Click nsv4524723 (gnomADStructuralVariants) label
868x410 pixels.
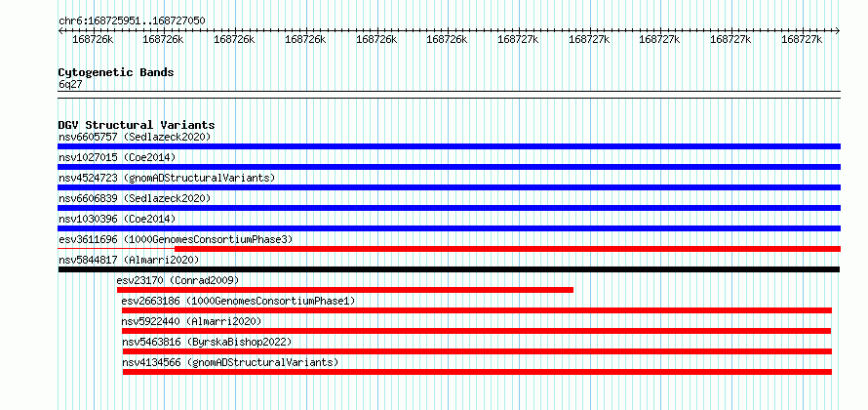[x=167, y=178]
